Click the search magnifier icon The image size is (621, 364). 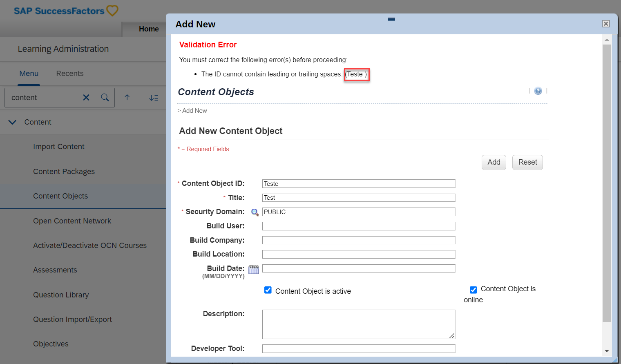pos(105,97)
